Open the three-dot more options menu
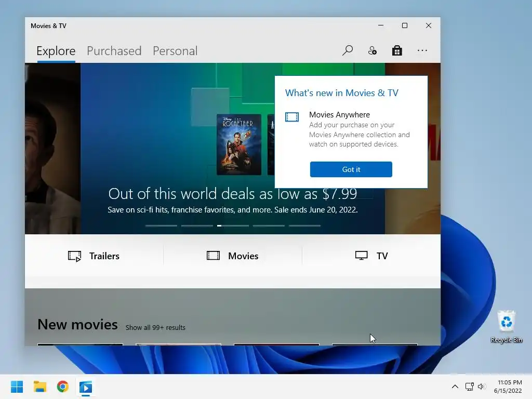532x399 pixels. (x=422, y=50)
